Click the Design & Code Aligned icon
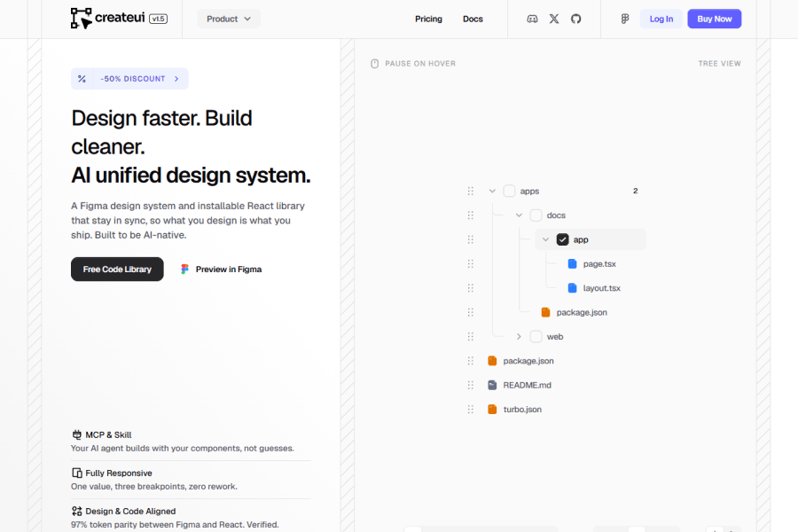798x532 pixels. (76, 511)
